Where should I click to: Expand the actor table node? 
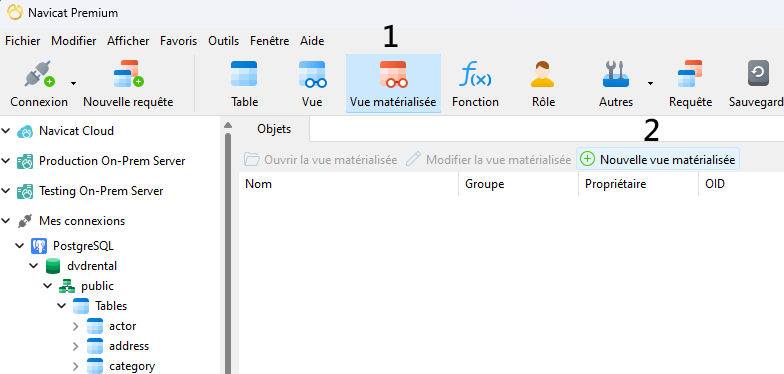(x=76, y=326)
